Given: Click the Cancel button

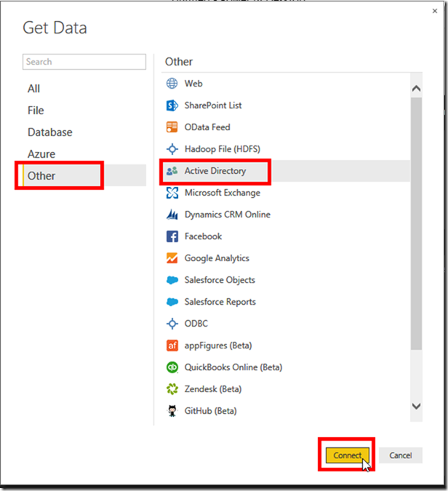Looking at the screenshot, I should 401,455.
